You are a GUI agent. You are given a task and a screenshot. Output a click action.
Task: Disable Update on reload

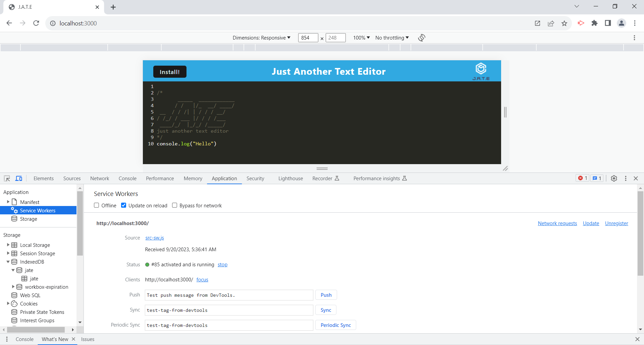click(124, 205)
